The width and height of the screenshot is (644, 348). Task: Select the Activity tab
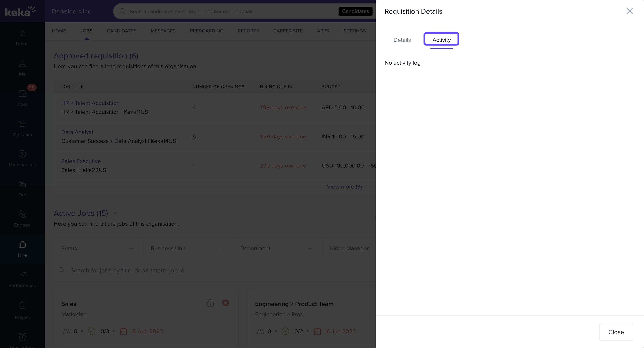441,40
